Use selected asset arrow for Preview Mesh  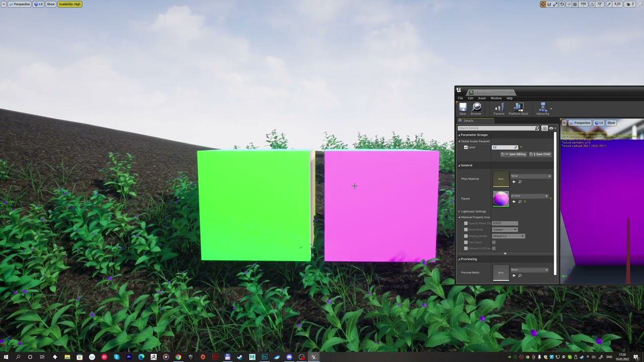514,276
